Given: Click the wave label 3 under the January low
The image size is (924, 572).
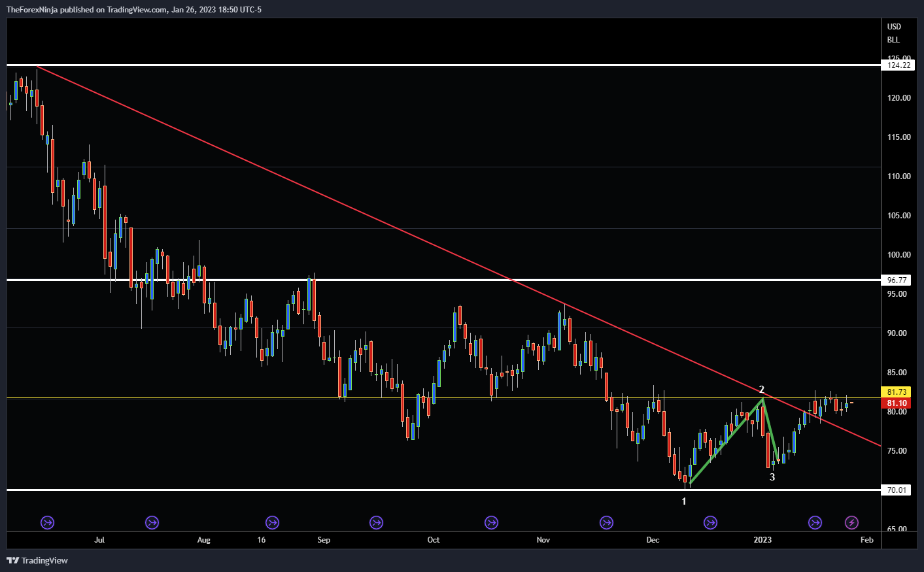Looking at the screenshot, I should 772,477.
